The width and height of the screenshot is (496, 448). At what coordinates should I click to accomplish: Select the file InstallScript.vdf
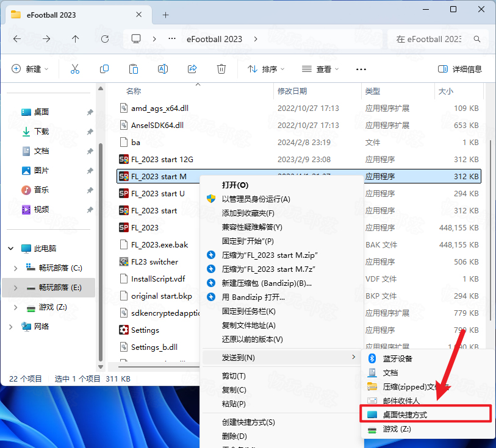click(158, 279)
